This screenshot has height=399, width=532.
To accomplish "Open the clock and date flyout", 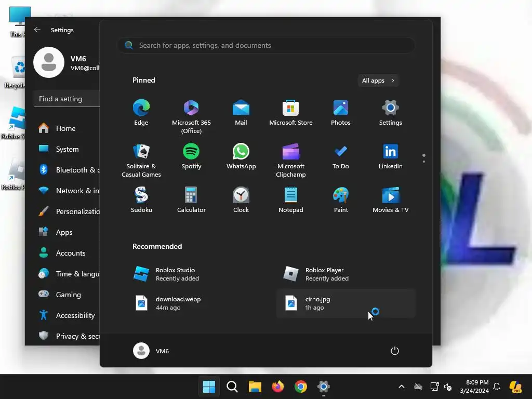I will [x=474, y=387].
